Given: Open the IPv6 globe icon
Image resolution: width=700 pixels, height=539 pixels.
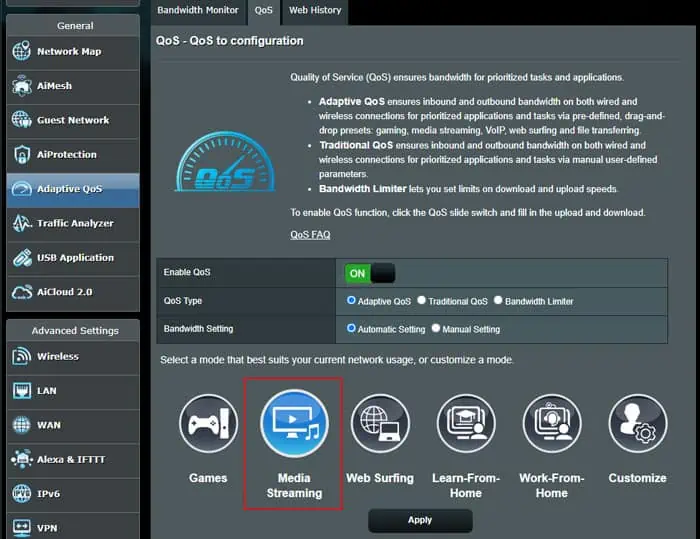Looking at the screenshot, I should pyautogui.click(x=21, y=493).
